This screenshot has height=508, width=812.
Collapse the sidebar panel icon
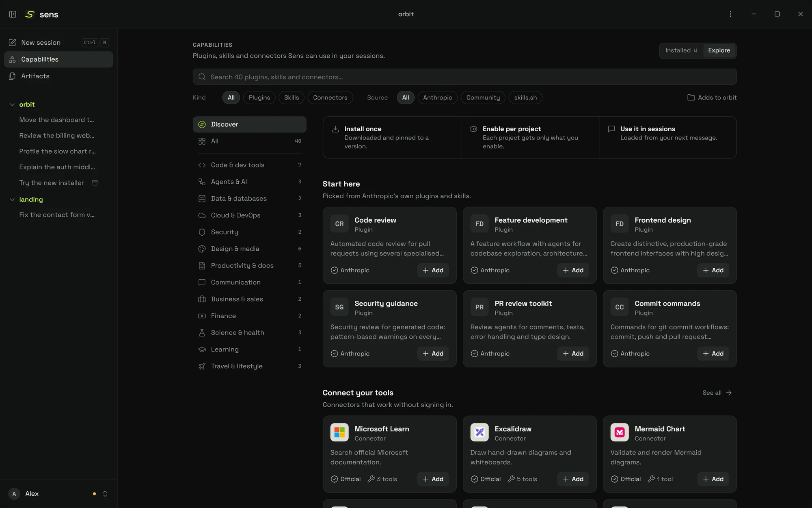13,14
